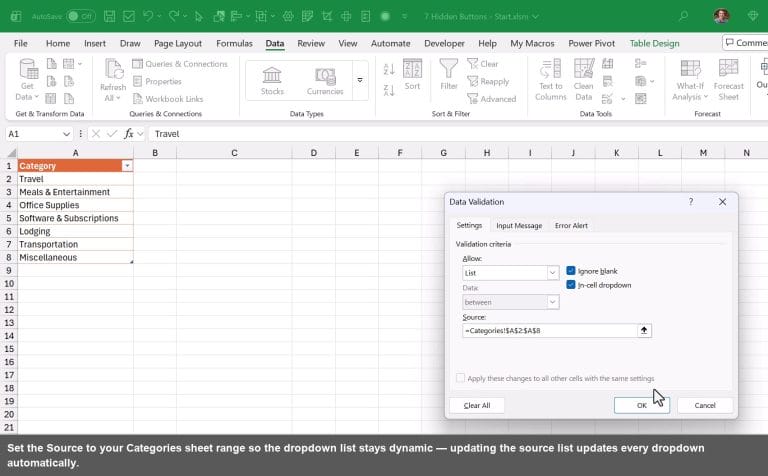Switch to Input Message tab
This screenshot has width=768, height=476.
click(519, 225)
